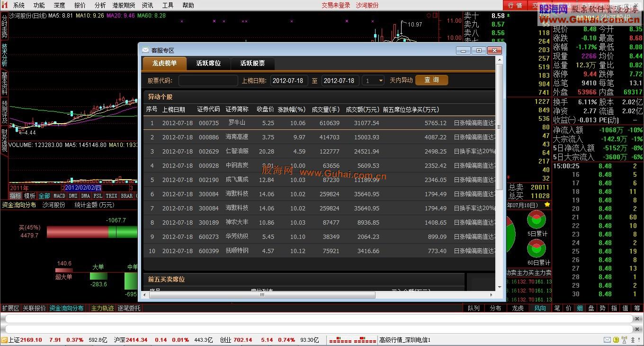Viewport: 644px width, 346px height.
Task: Click the 5日累计 pie chart icon
Action: [537, 219]
